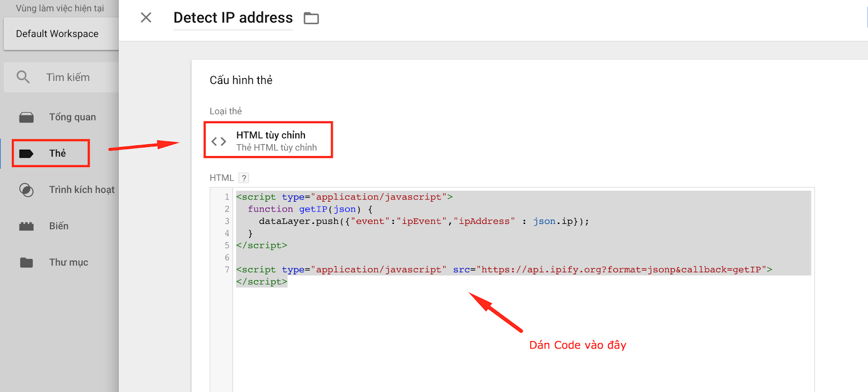Click the Thẻ HTML tùy chỉnh subtitle
Viewport: 868px width, 392px height.
coord(276,147)
